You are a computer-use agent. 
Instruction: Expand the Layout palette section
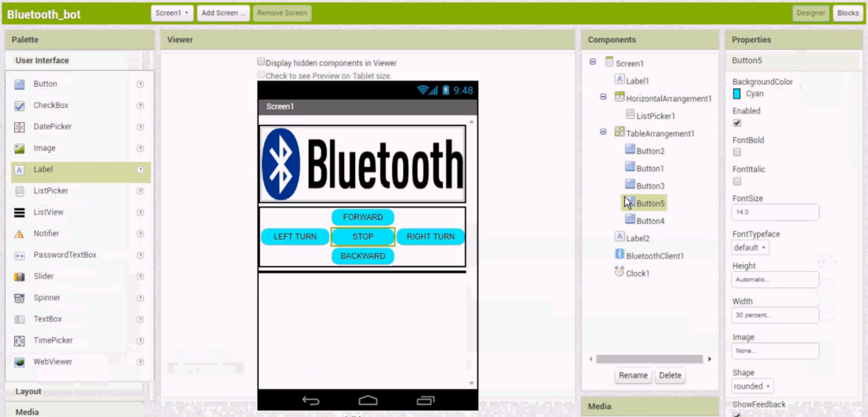click(75, 392)
